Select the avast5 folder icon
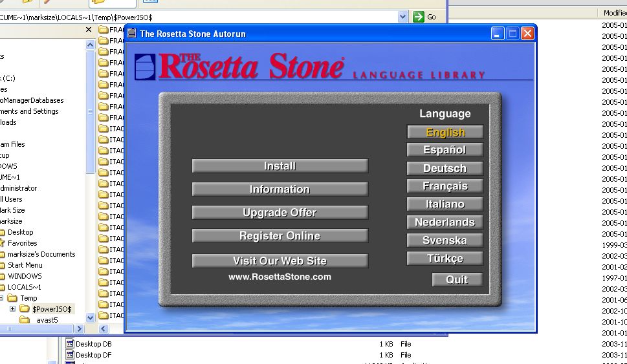 coord(25,320)
